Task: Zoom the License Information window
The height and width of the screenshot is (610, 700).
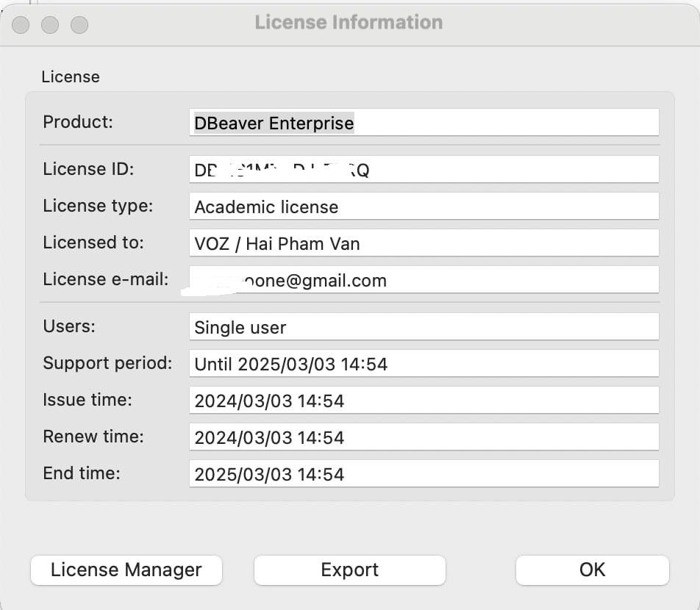Action: pyautogui.click(x=79, y=24)
